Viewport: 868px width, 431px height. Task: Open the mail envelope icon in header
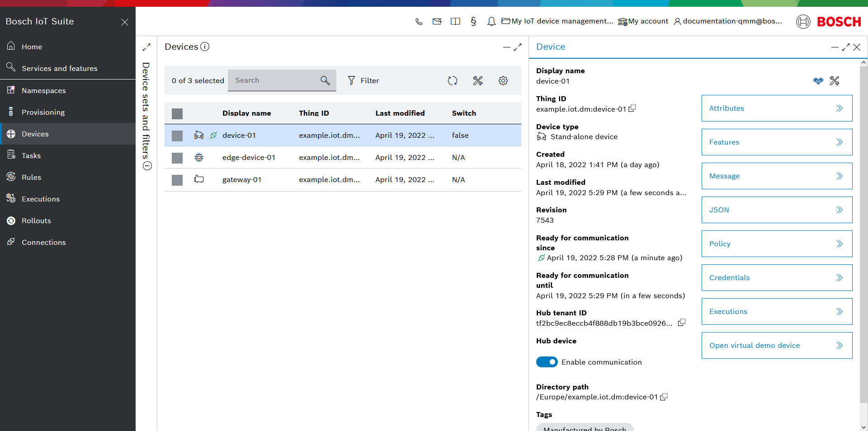[x=437, y=21]
